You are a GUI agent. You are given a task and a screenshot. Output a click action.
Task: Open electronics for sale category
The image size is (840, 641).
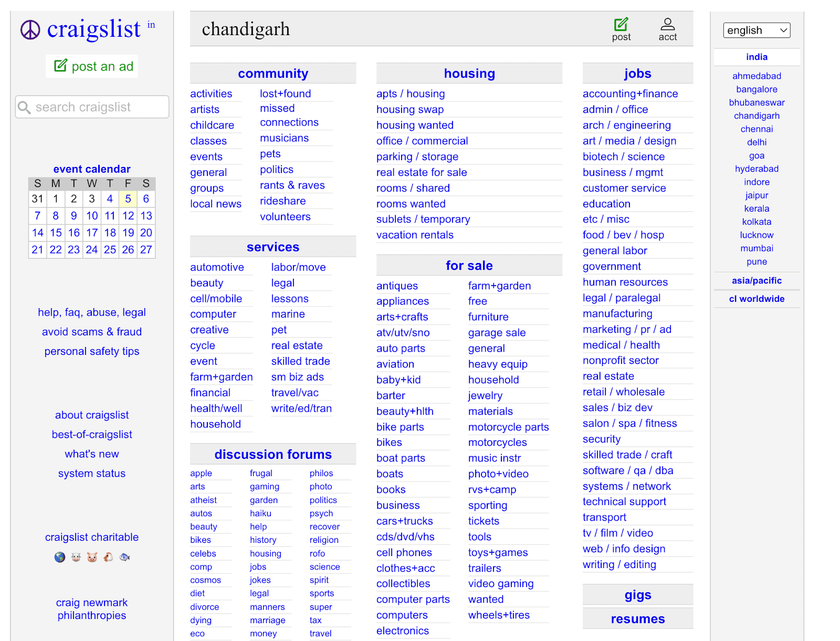tap(402, 631)
